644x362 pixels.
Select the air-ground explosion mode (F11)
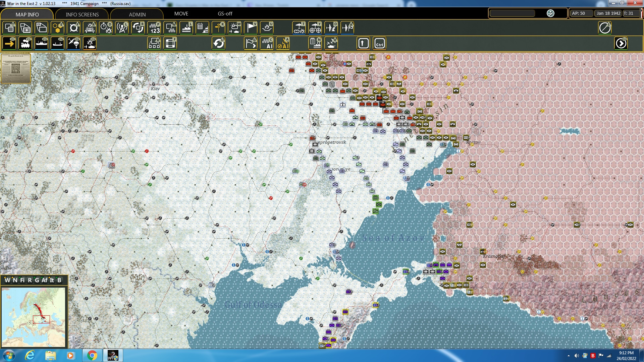pyautogui.click(x=90, y=44)
